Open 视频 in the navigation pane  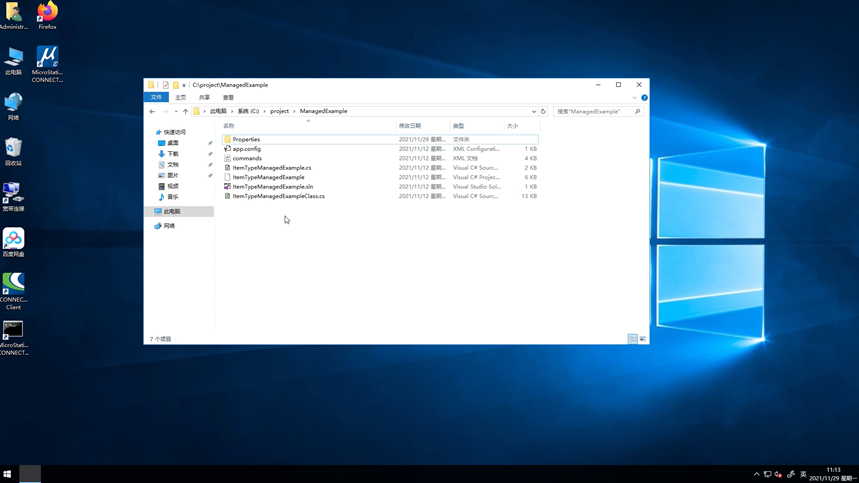point(173,186)
